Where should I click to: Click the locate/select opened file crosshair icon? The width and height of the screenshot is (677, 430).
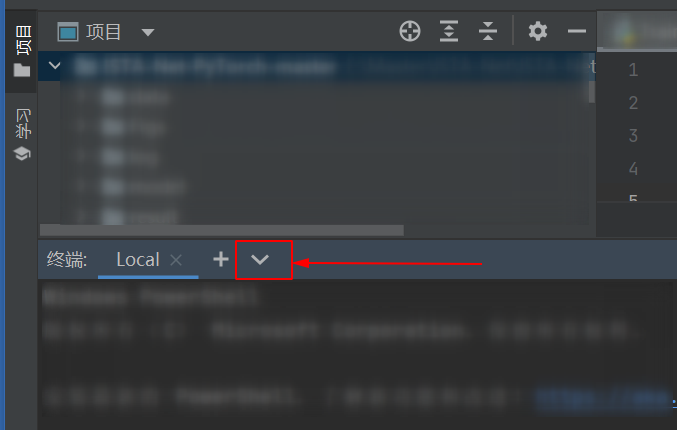click(410, 31)
